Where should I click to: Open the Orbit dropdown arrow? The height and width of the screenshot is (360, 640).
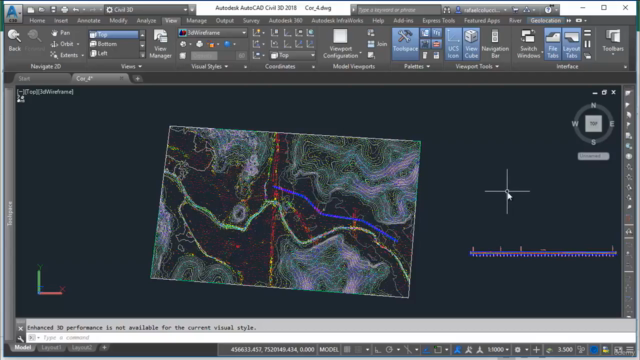(78, 44)
